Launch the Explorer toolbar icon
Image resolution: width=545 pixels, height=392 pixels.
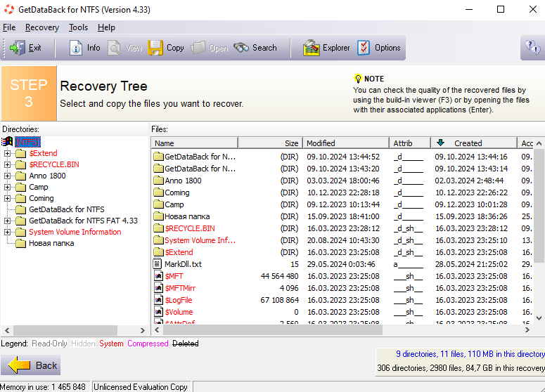(x=311, y=48)
